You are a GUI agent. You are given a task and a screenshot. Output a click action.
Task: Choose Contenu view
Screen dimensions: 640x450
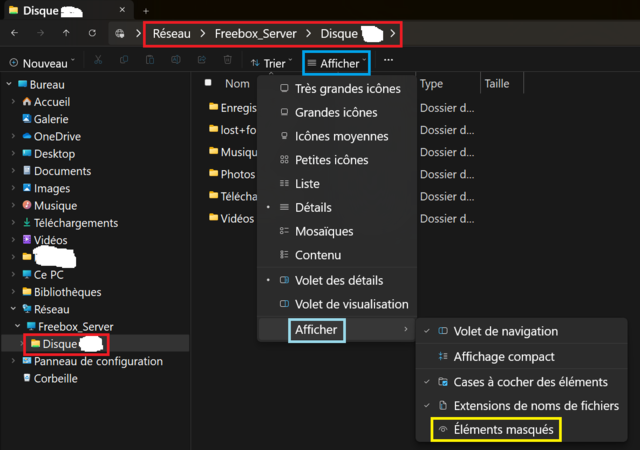coord(337,255)
